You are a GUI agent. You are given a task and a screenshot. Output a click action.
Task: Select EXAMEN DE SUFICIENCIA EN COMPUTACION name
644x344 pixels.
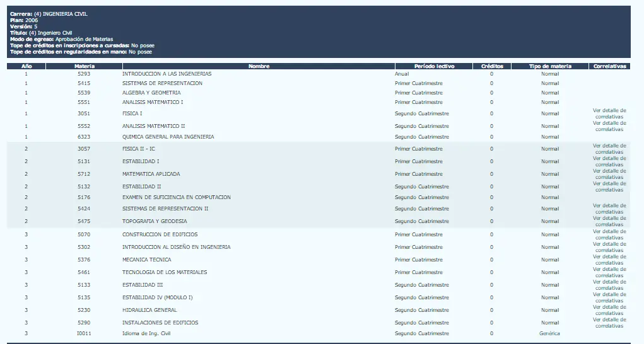pyautogui.click(x=176, y=197)
